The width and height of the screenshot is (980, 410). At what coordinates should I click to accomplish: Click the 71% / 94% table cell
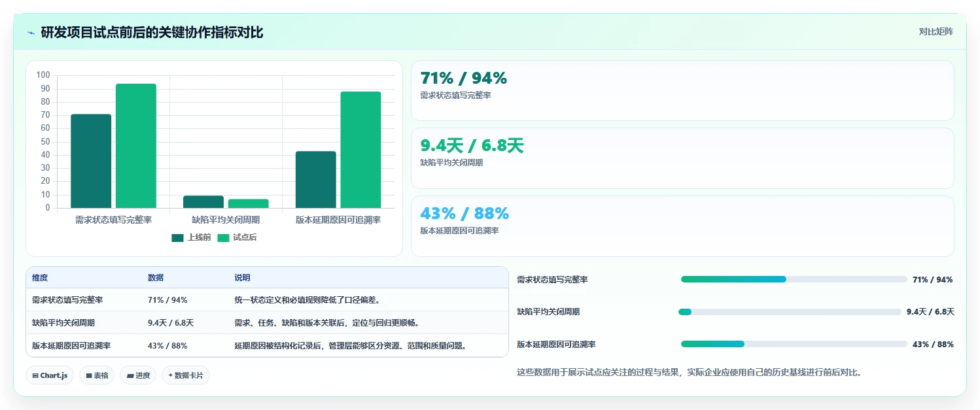tap(167, 300)
